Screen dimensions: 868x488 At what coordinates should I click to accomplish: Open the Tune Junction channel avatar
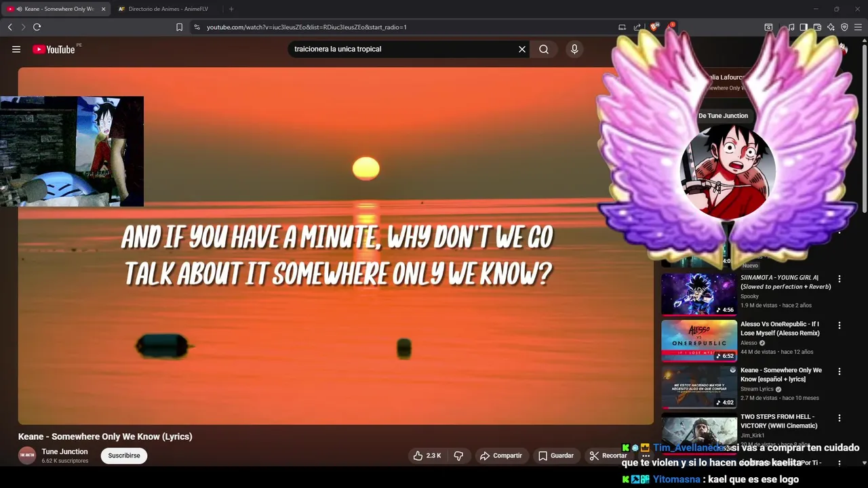coord(27,455)
